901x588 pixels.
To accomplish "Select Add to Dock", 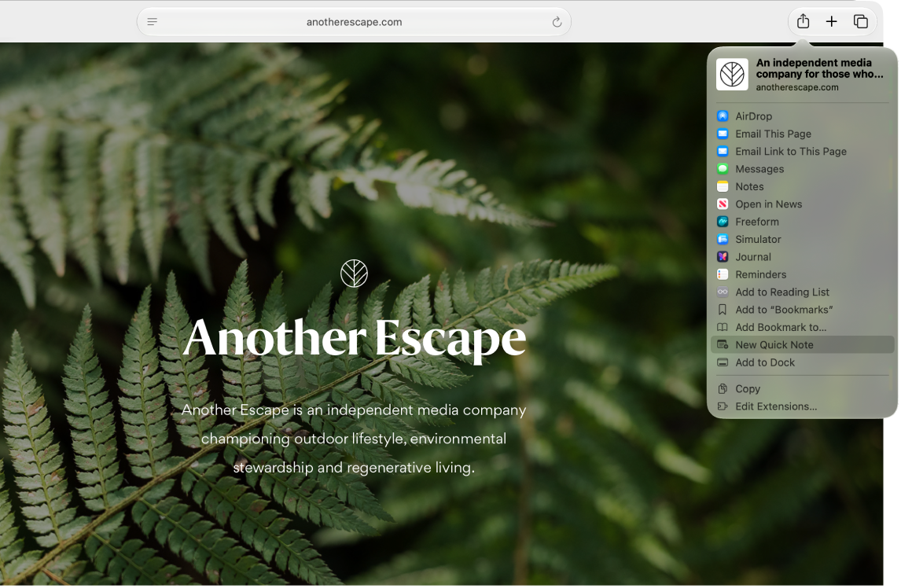I will pyautogui.click(x=804, y=363).
